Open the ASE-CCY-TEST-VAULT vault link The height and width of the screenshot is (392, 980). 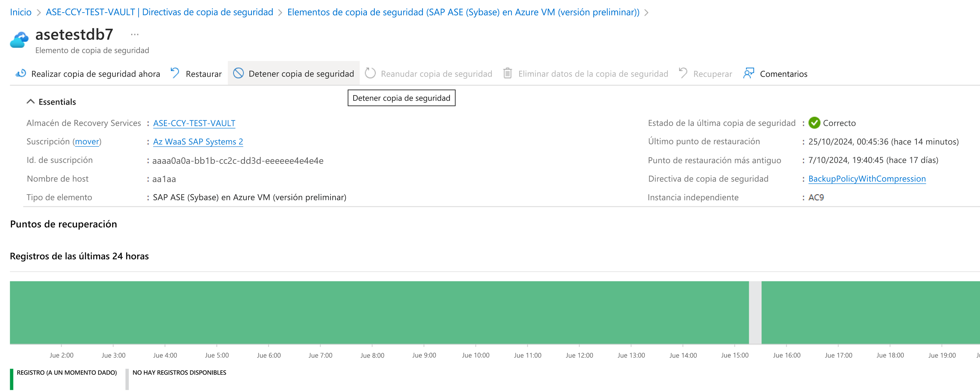[x=194, y=123]
